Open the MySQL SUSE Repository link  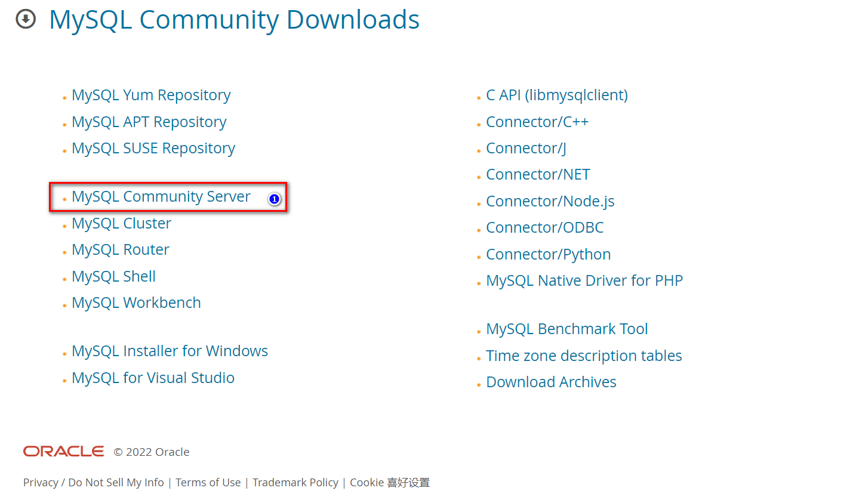pos(153,148)
